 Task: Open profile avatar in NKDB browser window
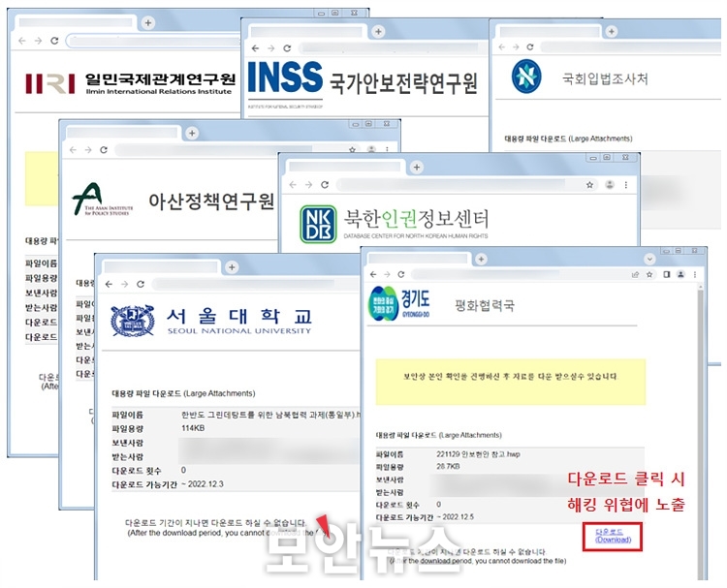[610, 184]
